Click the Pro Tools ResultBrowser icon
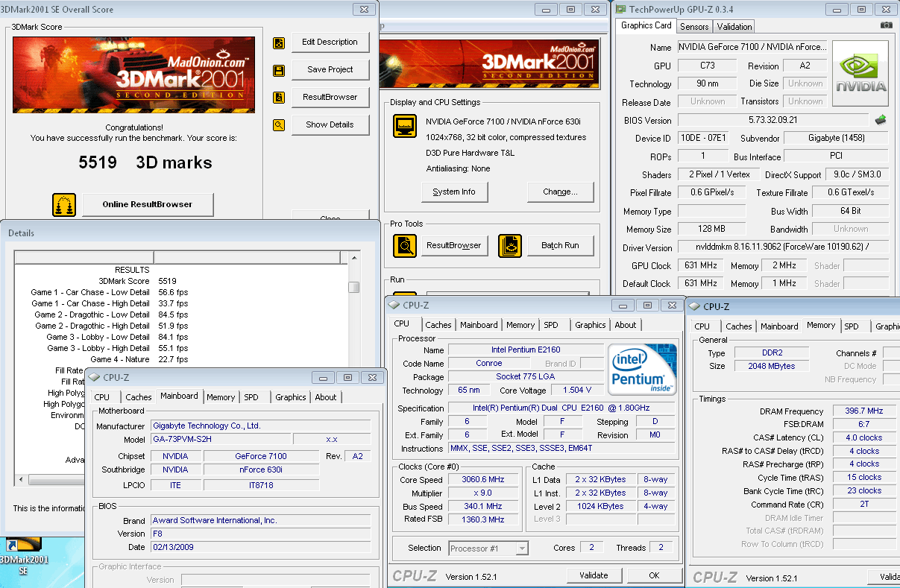Image resolution: width=900 pixels, height=588 pixels. pyautogui.click(x=405, y=245)
